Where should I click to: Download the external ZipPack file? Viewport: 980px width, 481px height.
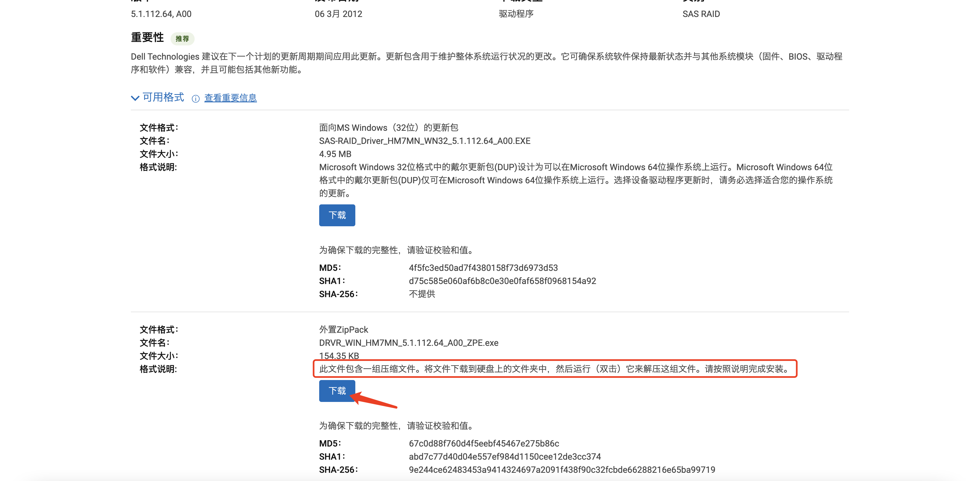point(337,390)
